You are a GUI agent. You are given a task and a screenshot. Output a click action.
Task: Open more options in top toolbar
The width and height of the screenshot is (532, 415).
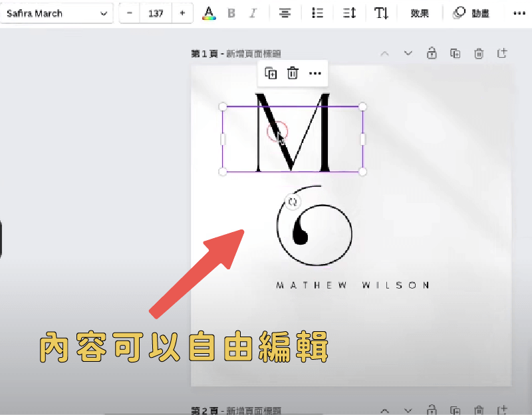(519, 13)
